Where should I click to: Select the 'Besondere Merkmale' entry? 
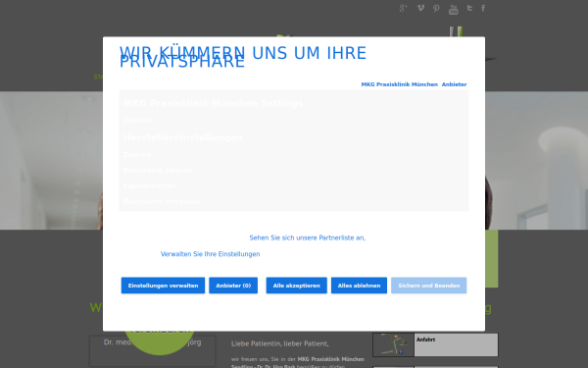click(x=163, y=201)
